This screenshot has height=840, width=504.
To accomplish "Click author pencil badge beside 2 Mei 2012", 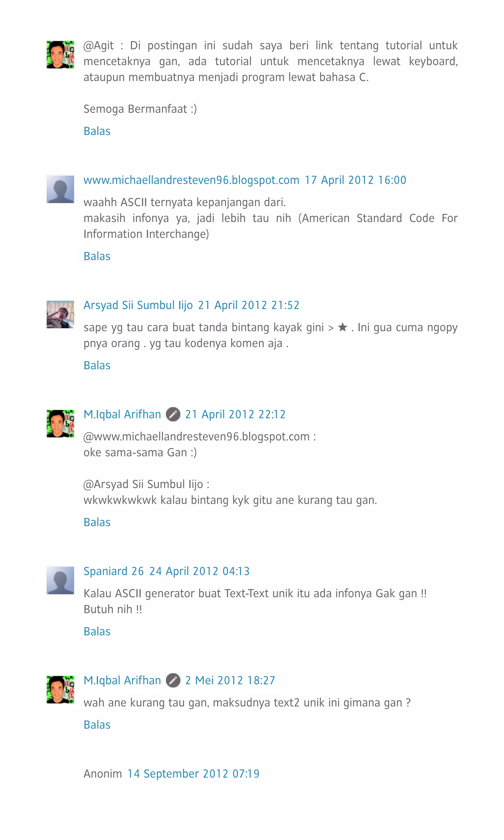I will click(173, 680).
